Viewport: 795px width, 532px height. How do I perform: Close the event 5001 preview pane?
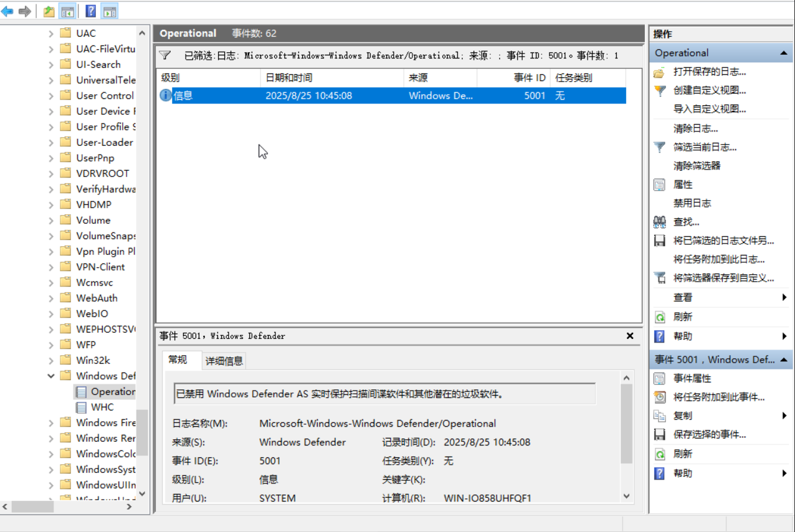630,336
